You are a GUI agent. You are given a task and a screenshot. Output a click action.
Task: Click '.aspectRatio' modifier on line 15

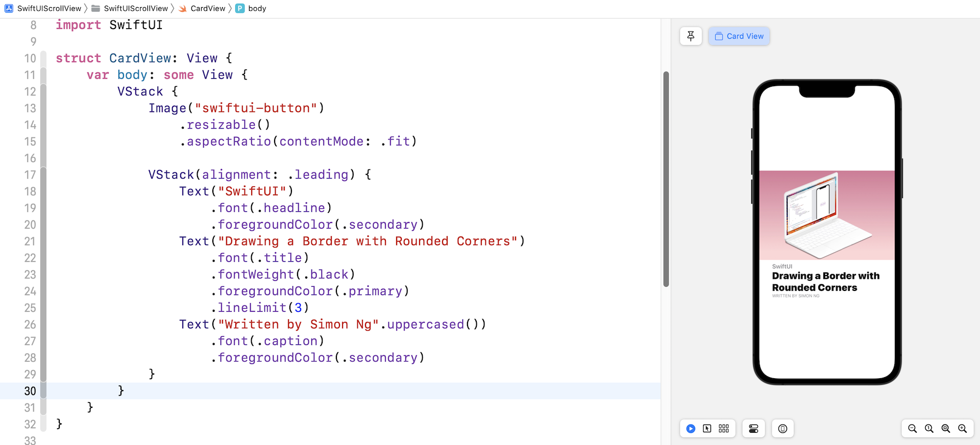pos(225,141)
